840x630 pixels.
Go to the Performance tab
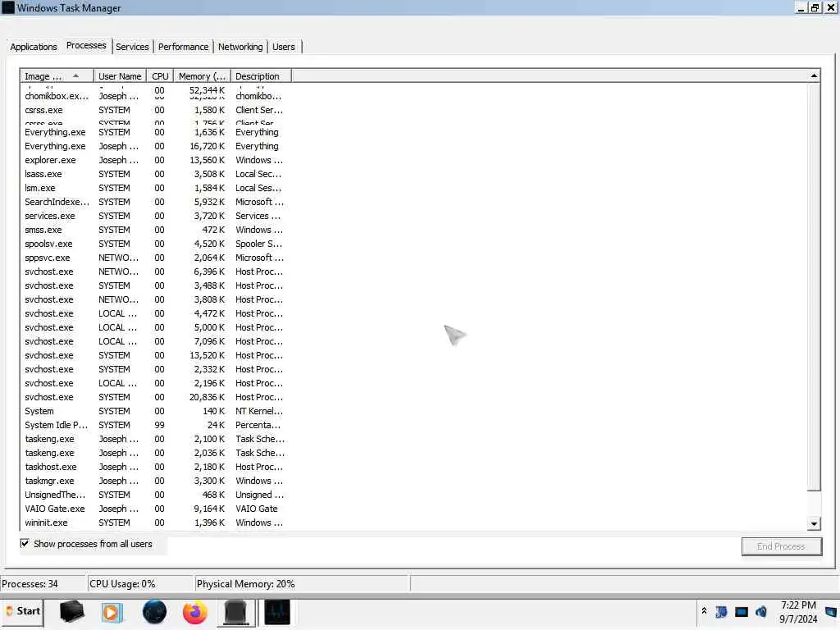pyautogui.click(x=183, y=47)
